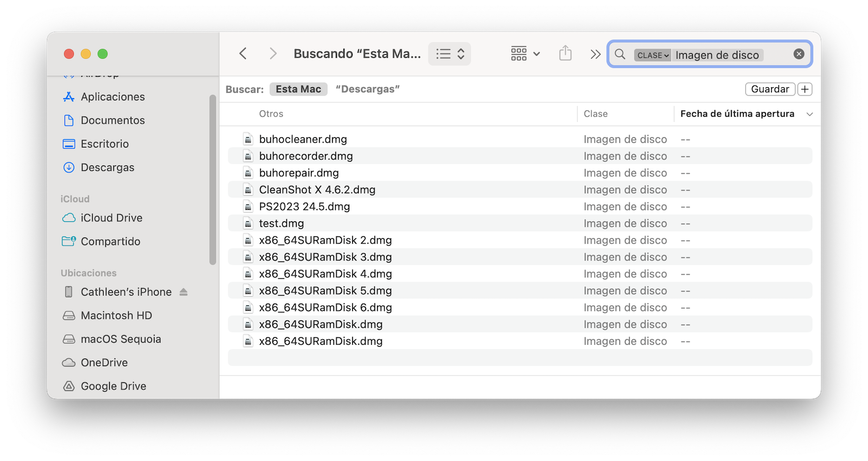Select the file x86_64SURamDisk 2.dmg
This screenshot has height=461, width=868.
tap(325, 240)
